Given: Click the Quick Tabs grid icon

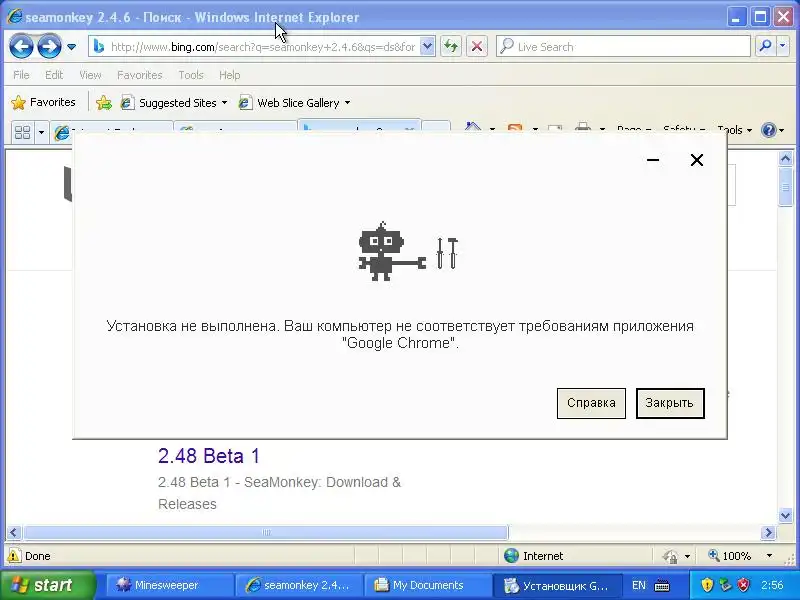Looking at the screenshot, I should (x=22, y=133).
